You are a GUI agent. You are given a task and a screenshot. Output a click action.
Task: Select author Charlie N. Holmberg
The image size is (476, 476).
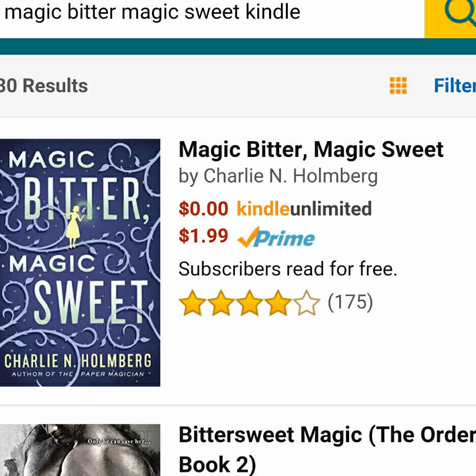(x=290, y=176)
